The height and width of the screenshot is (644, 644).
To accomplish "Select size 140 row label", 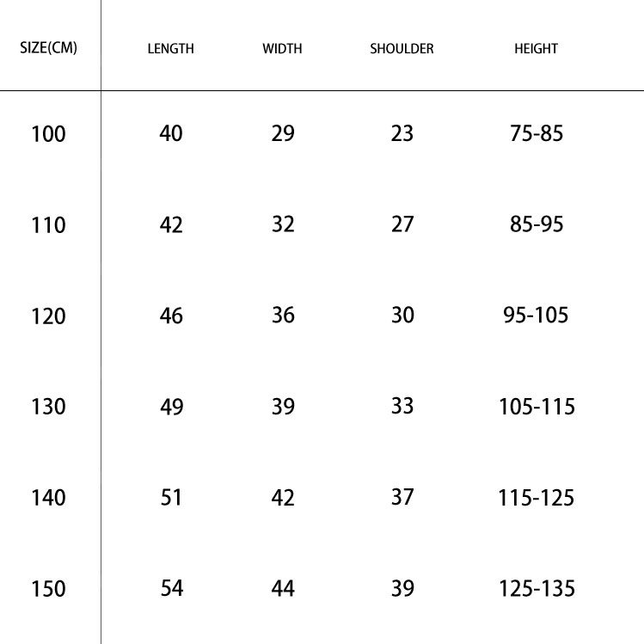I will click(48, 498).
